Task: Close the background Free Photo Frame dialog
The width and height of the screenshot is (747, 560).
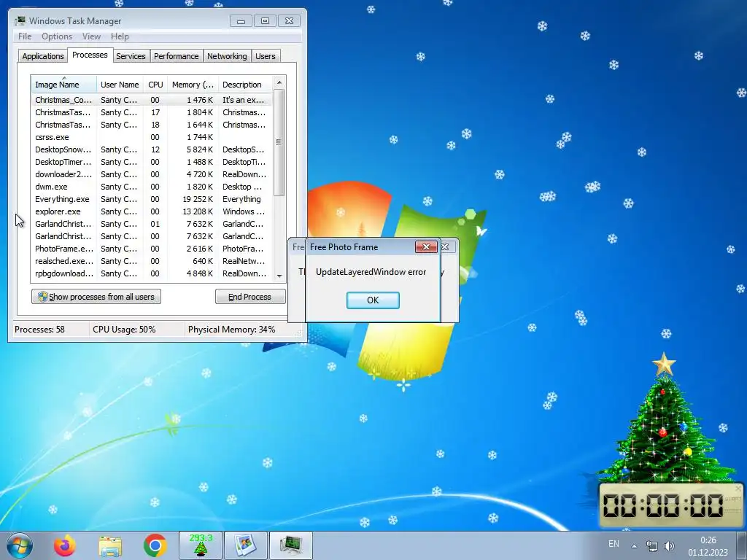Action: [x=446, y=246]
